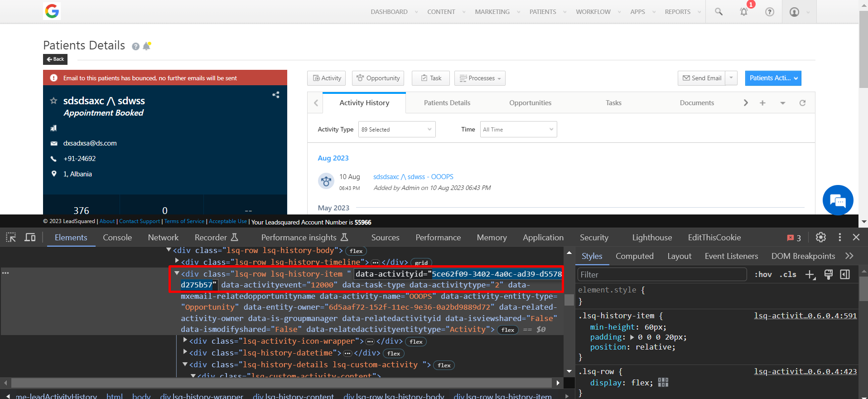
Task: Expand the Processes dropdown button
Action: coord(480,78)
